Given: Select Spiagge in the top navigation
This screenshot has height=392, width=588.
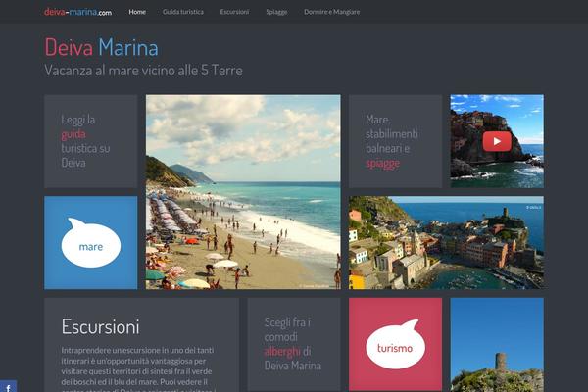Looking at the screenshot, I should pos(276,12).
